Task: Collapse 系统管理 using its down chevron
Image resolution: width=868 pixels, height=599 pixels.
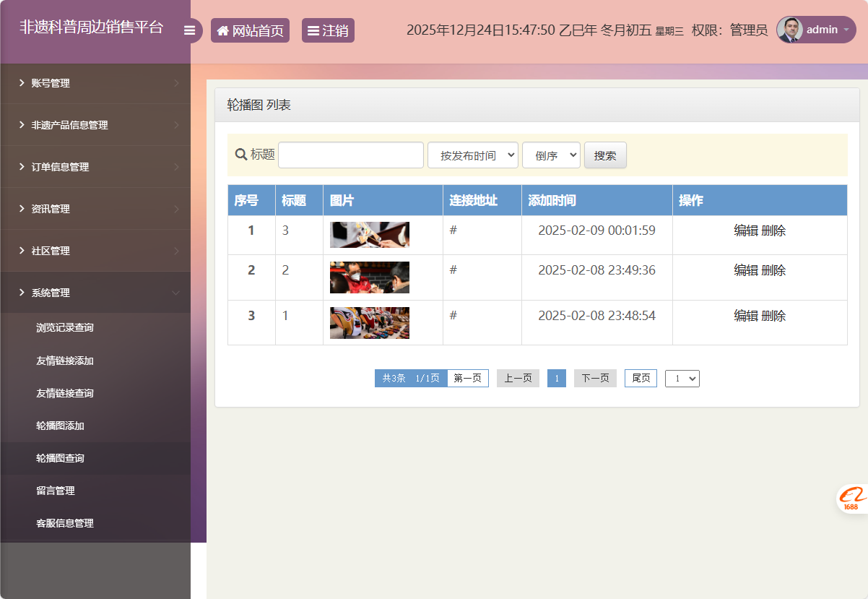Action: (x=176, y=293)
